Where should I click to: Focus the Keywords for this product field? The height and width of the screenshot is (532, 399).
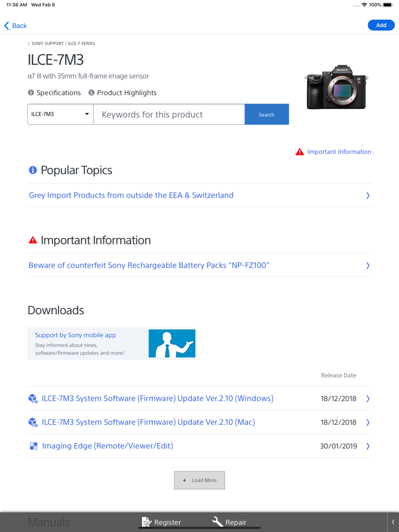click(x=169, y=114)
